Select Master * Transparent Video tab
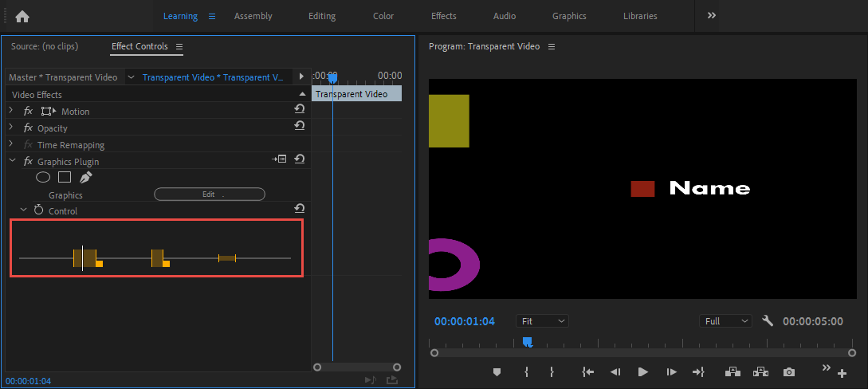Viewport: 868px width, 389px height. (x=63, y=77)
